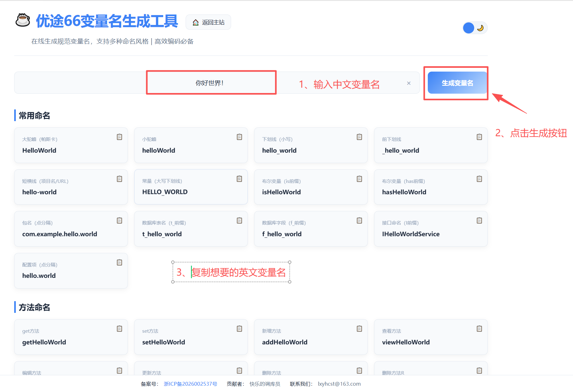Click the 优途66变量名生成工具 title

click(x=107, y=21)
